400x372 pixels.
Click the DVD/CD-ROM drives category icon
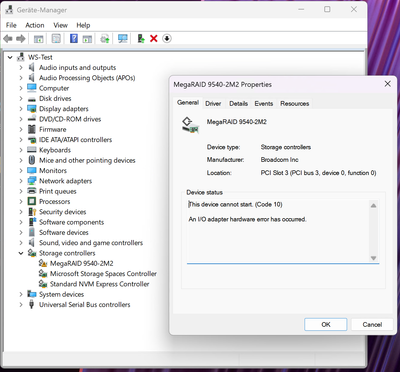(x=32, y=119)
